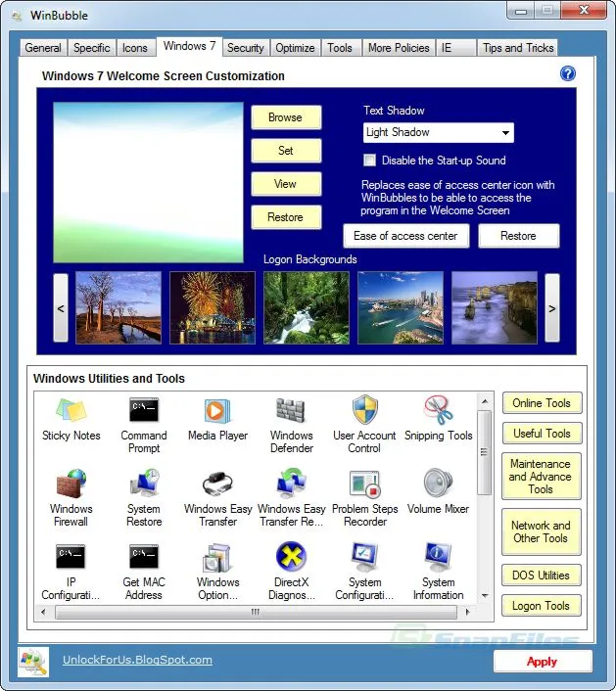Launch the DirectX Diagnos... icon
The width and height of the screenshot is (616, 691).
point(291,557)
